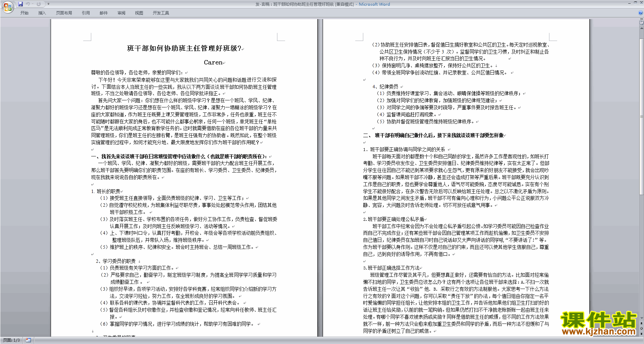Open the 插入 ribbon tab
644x344 pixels.
(42, 13)
